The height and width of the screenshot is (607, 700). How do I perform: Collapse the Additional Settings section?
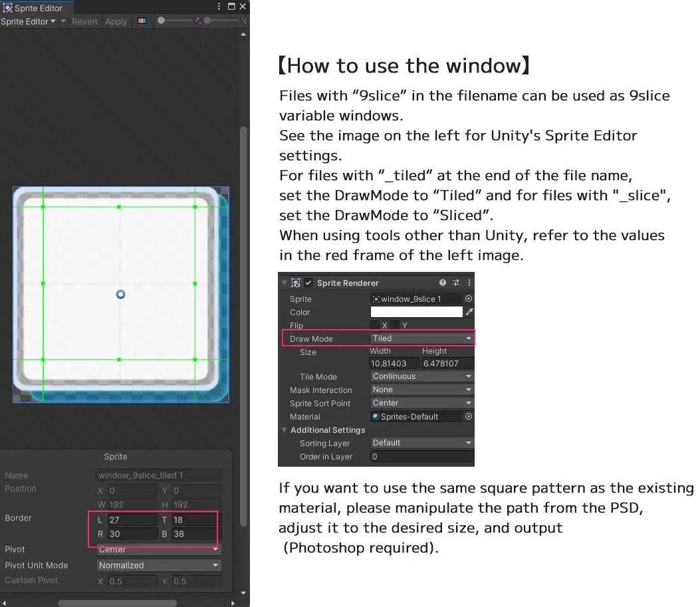(285, 430)
